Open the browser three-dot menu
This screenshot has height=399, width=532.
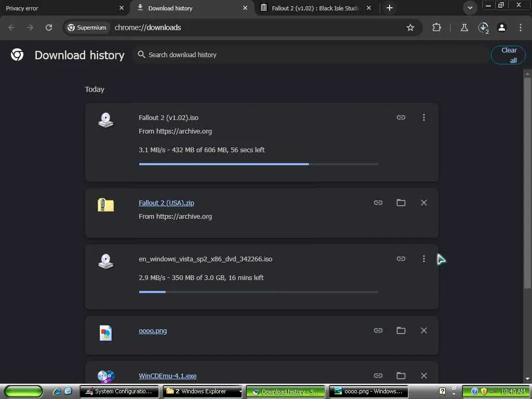click(521, 28)
